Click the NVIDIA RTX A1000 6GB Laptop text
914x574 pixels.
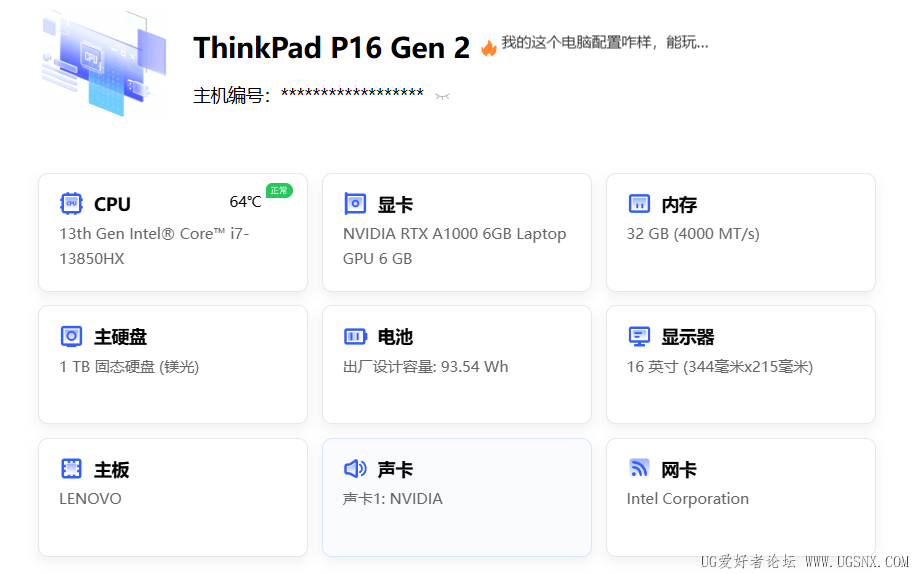(454, 246)
